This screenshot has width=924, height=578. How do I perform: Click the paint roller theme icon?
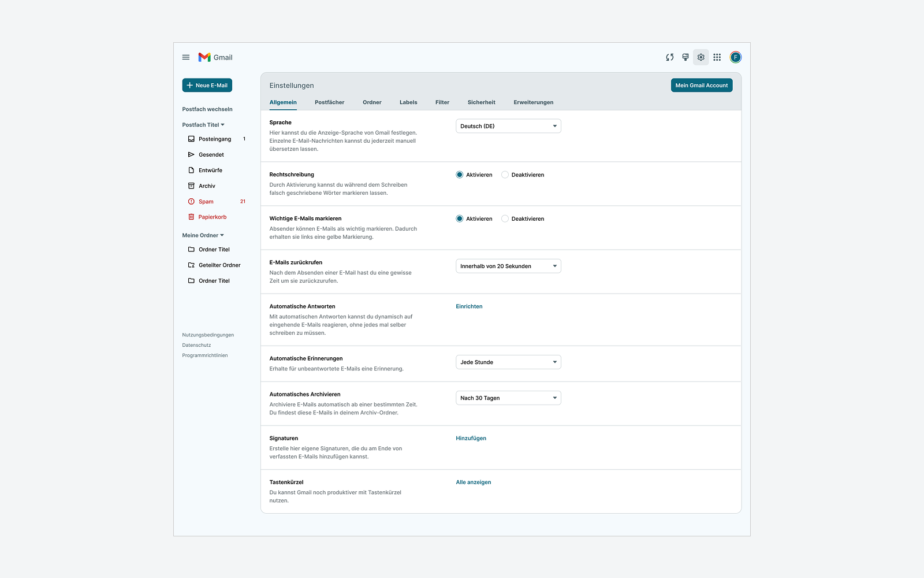[685, 57]
